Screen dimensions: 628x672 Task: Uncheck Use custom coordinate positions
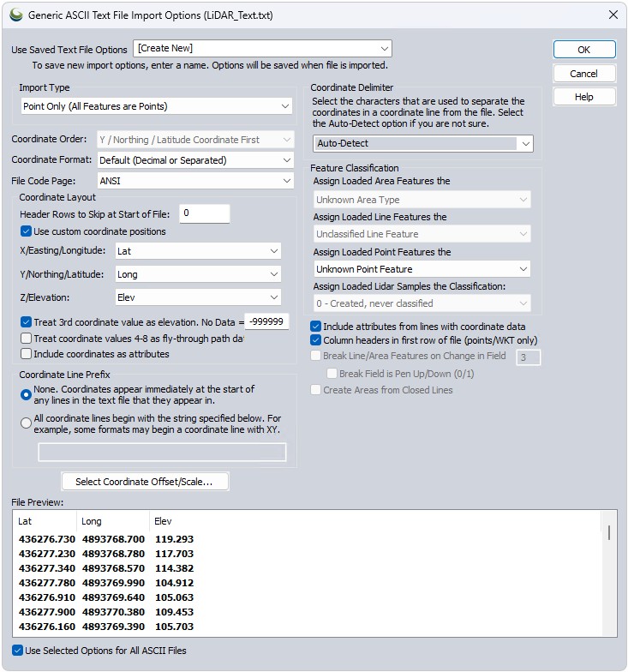26,231
